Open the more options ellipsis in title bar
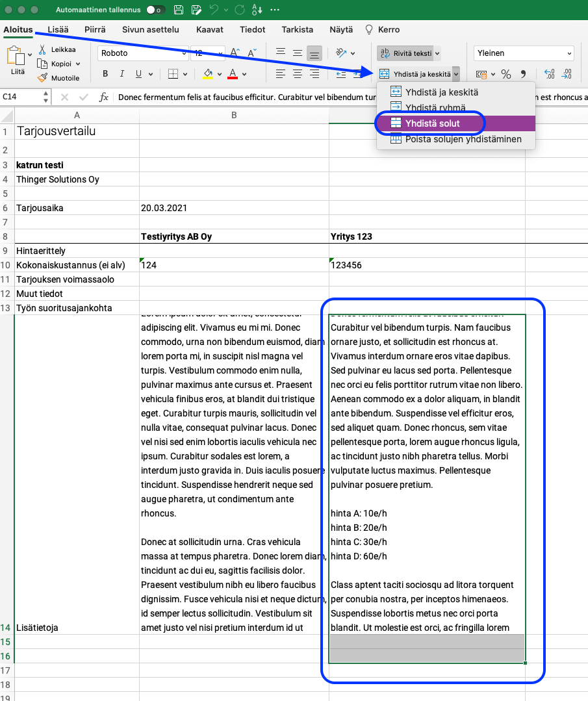Viewport: 588px width, 701px height. pyautogui.click(x=275, y=10)
